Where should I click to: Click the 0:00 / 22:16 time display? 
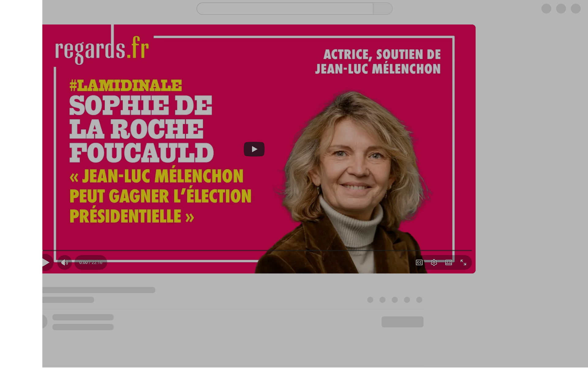click(91, 262)
